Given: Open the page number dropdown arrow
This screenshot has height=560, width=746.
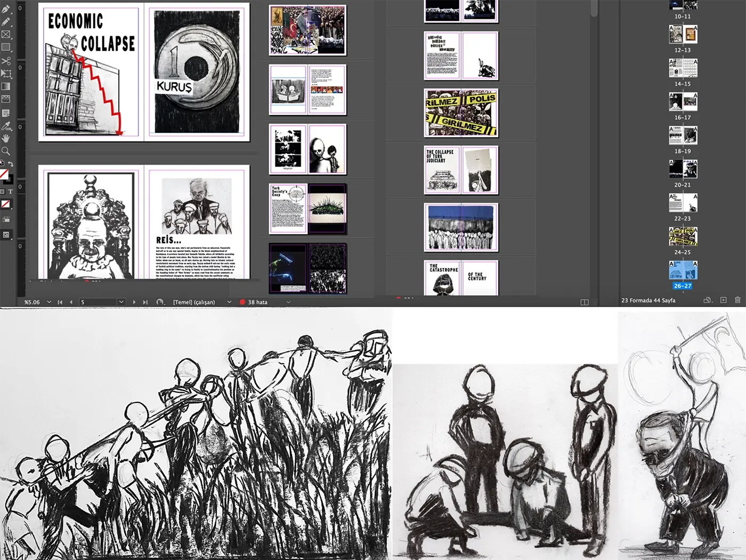Looking at the screenshot, I should click(x=121, y=302).
